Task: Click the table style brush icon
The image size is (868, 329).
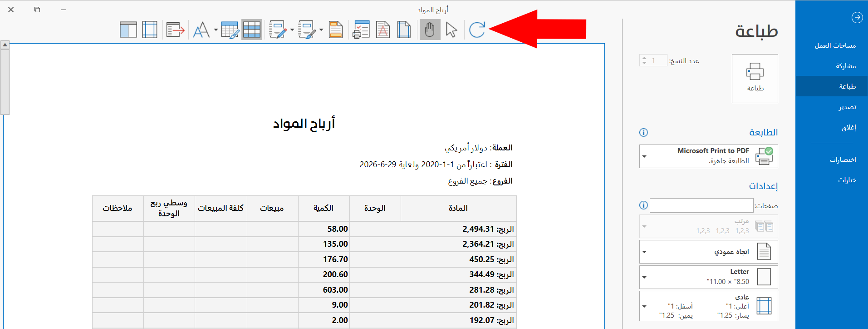Action: coord(230,30)
